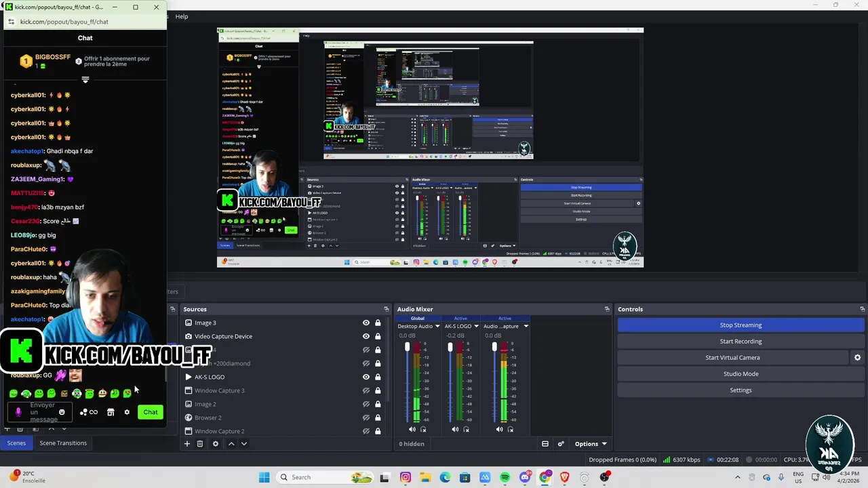Open OBS Studio taskbar icon
The height and width of the screenshot is (488, 868).
(604, 477)
